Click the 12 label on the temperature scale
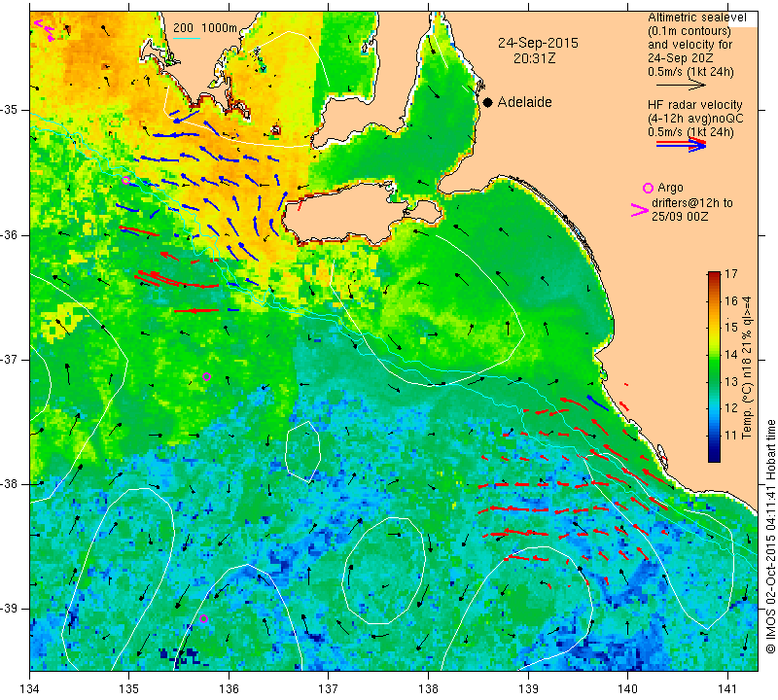The image size is (778, 700). pyautogui.click(x=731, y=408)
